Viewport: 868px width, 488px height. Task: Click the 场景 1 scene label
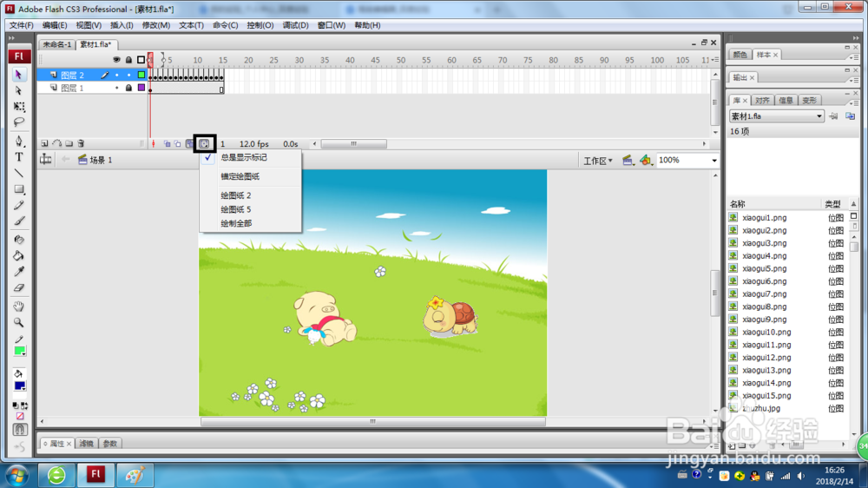pyautogui.click(x=101, y=160)
